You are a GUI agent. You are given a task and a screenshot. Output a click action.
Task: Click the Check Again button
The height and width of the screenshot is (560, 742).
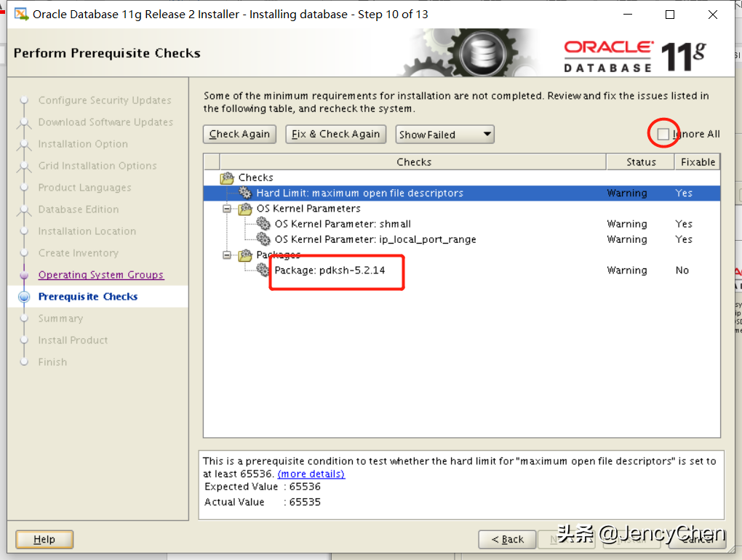pyautogui.click(x=239, y=135)
